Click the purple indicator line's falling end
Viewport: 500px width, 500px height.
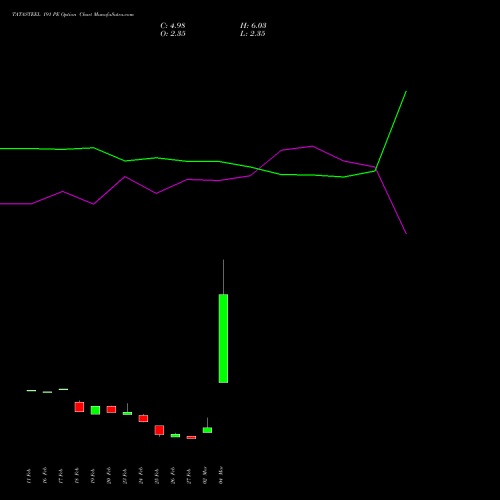coord(406,233)
